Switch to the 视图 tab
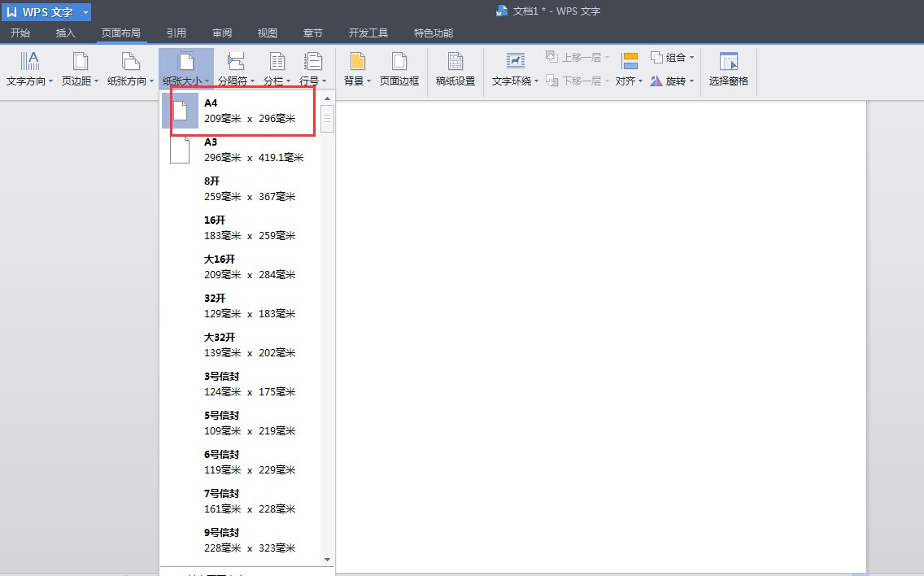The height and width of the screenshot is (576, 924). [x=267, y=33]
